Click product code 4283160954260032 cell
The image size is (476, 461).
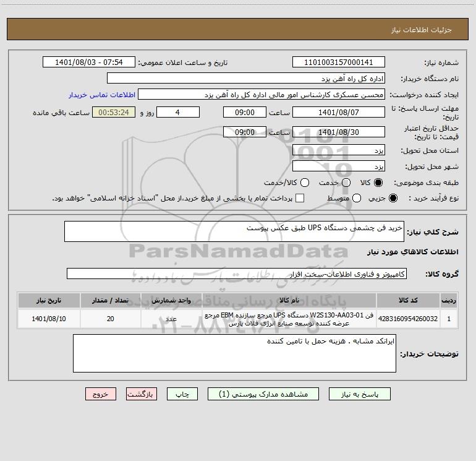408,319
